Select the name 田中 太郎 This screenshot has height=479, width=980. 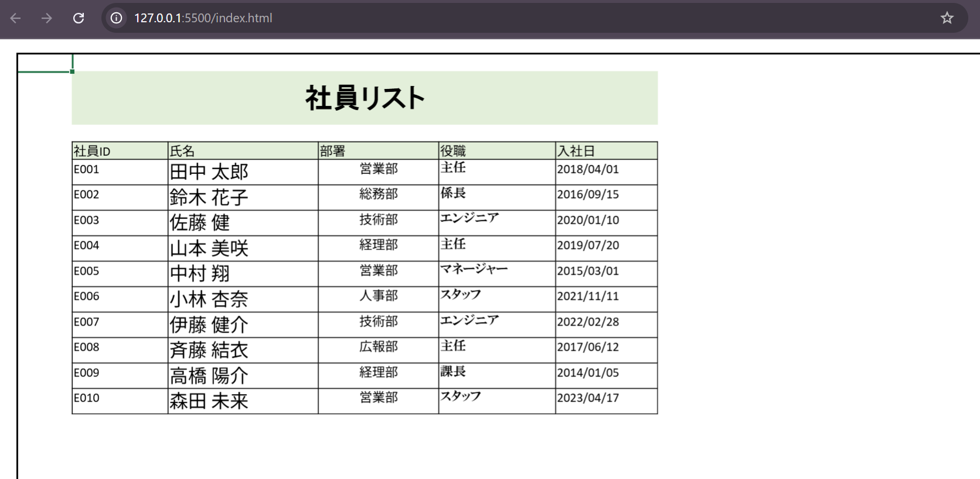(209, 172)
